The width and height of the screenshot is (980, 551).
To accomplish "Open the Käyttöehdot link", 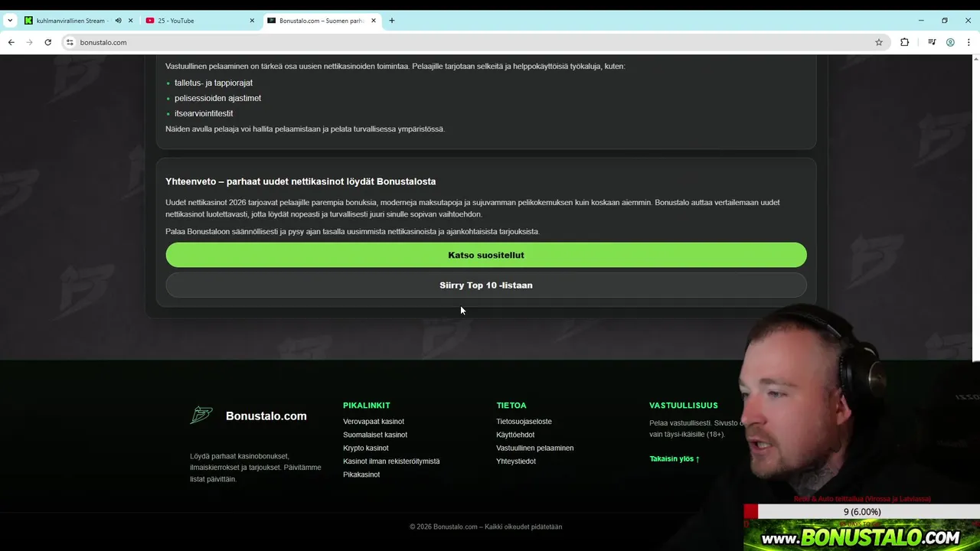I will (x=515, y=435).
